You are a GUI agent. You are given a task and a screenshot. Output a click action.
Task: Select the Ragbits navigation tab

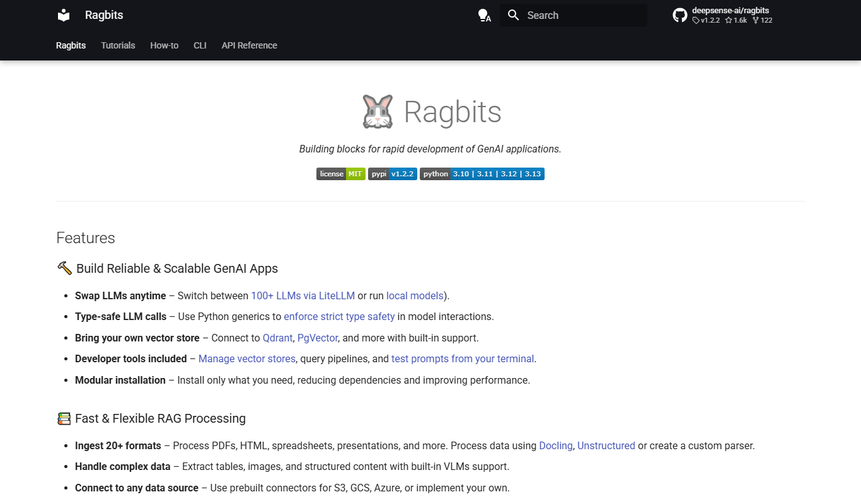tap(71, 45)
